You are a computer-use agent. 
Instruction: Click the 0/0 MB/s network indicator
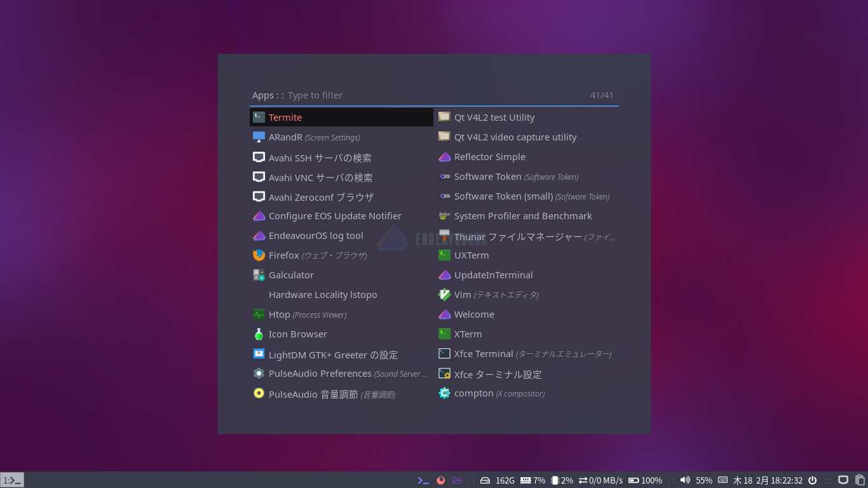600,480
